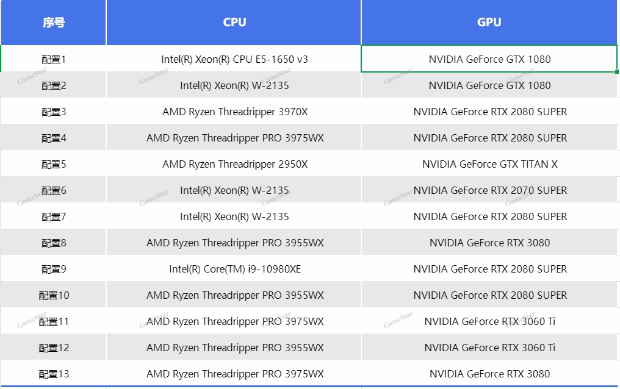Viewport: 620px width, 389px height.
Task: Click the fill handle of the selected cell
Action: pyautogui.click(x=616, y=72)
